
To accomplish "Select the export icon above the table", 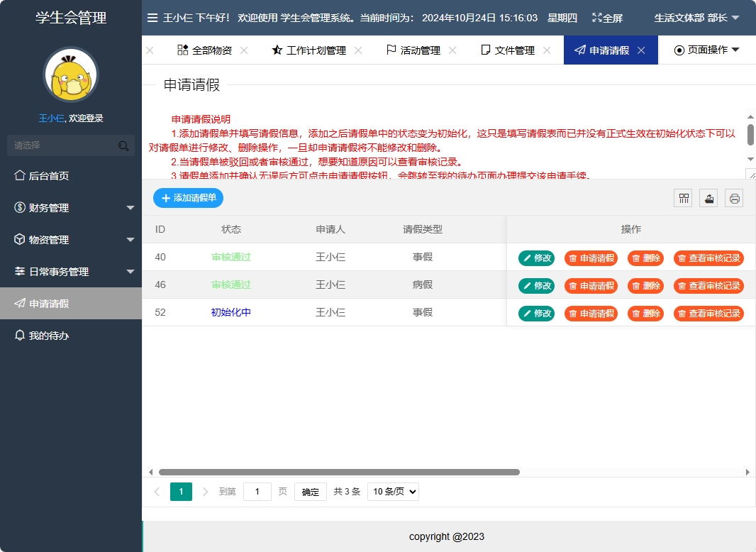I will pos(708,198).
